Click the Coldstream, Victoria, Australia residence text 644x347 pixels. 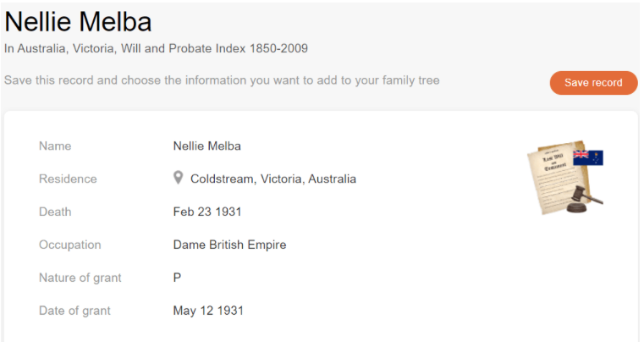pos(272,179)
